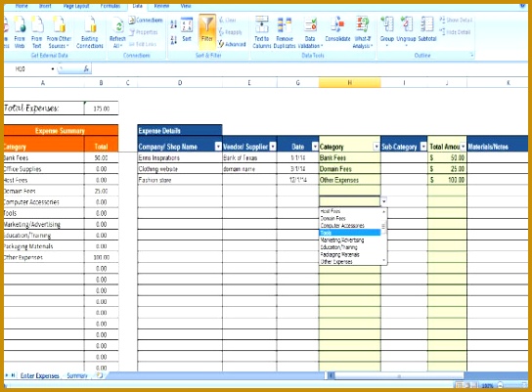
Task: Open From Other Sources menu
Action: click(x=59, y=32)
